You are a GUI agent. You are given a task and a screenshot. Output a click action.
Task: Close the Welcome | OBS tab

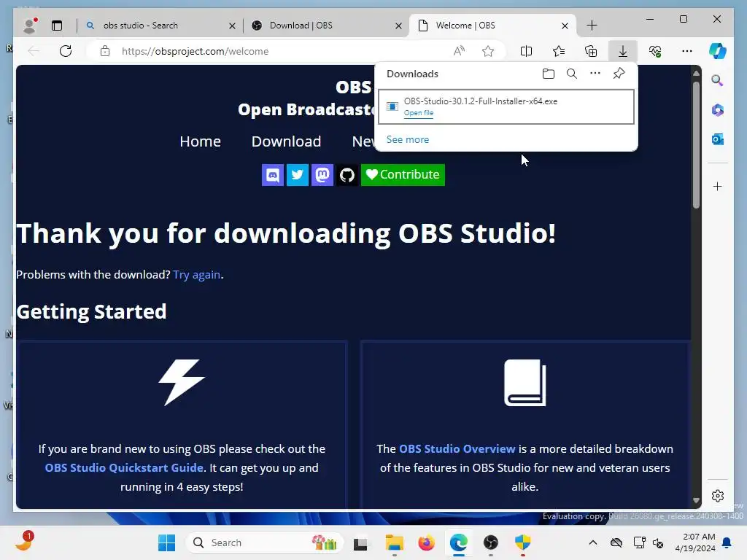(565, 26)
